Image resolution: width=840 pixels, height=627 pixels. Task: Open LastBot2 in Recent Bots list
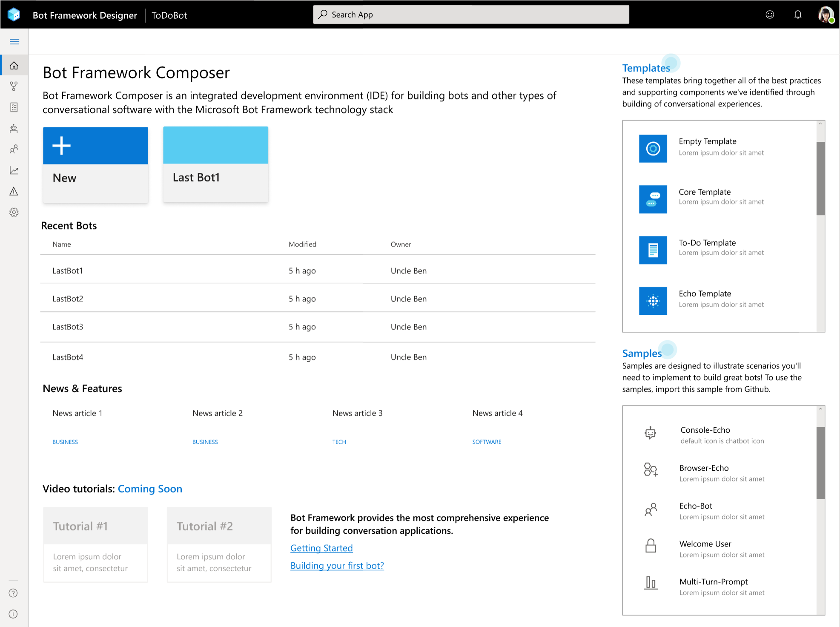pos(318,299)
